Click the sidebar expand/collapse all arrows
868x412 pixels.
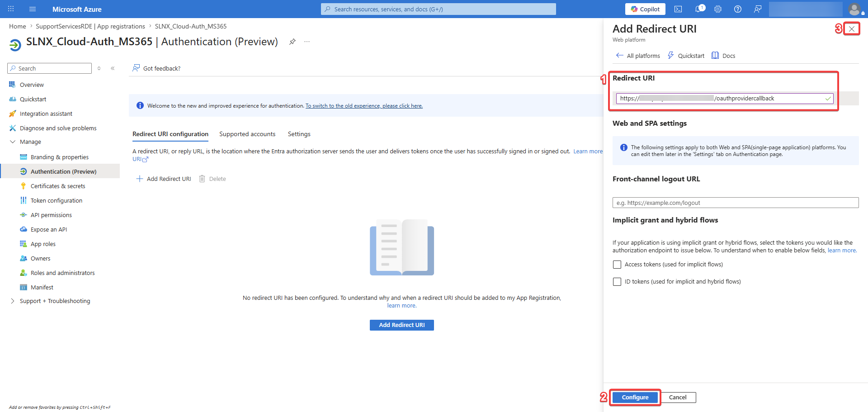click(x=99, y=68)
